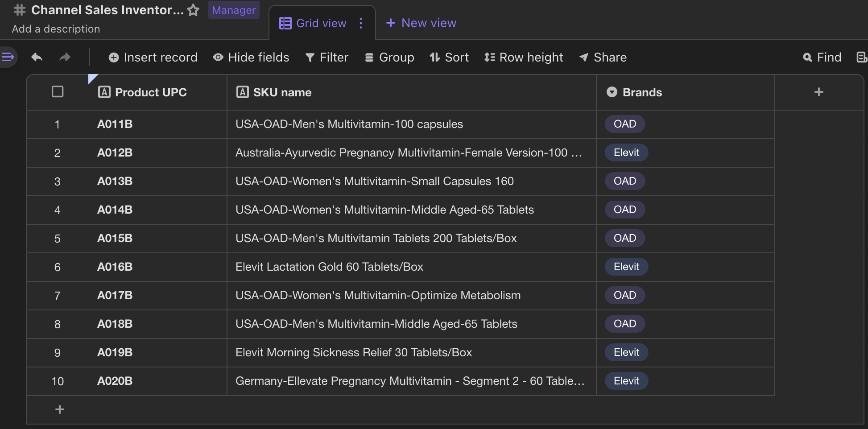Open Find search

[822, 58]
